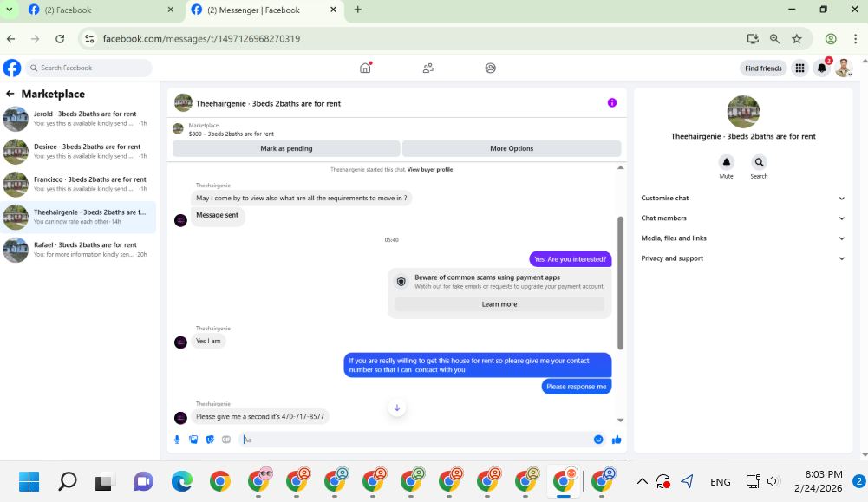868x502 pixels.
Task: Select the Theehairgenie conversation in list
Action: 79,217
